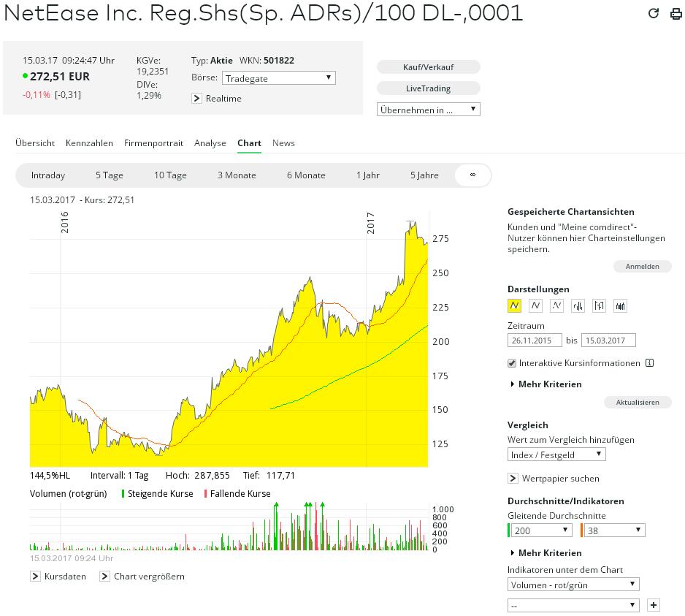Open Volumen - rot/grün indicator dropdown
Image resolution: width=685 pixels, height=616 pixels.
573,585
